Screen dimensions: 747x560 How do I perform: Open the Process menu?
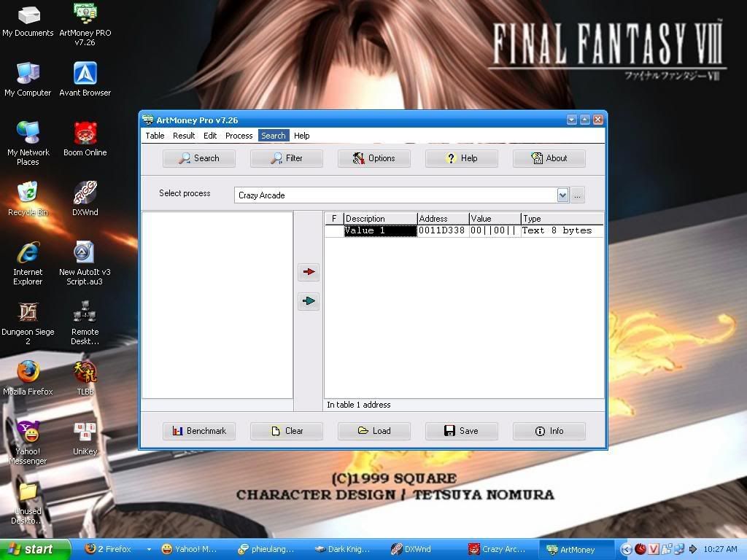pyautogui.click(x=239, y=136)
